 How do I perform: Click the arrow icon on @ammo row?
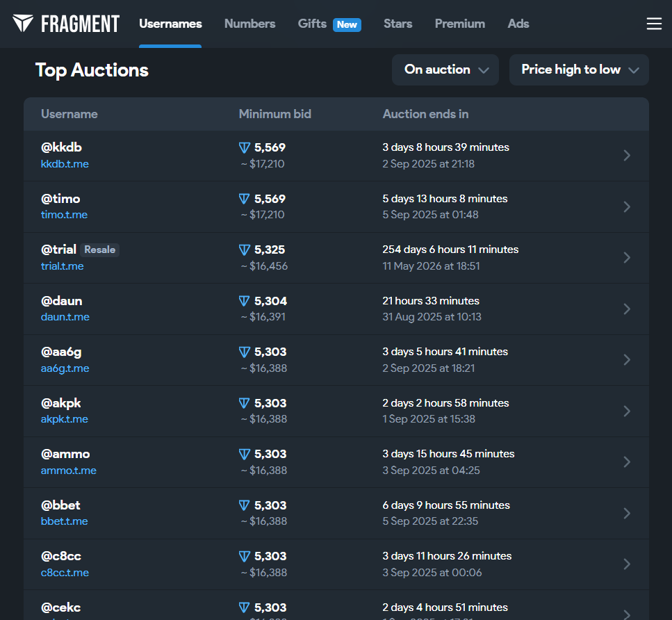(x=626, y=462)
